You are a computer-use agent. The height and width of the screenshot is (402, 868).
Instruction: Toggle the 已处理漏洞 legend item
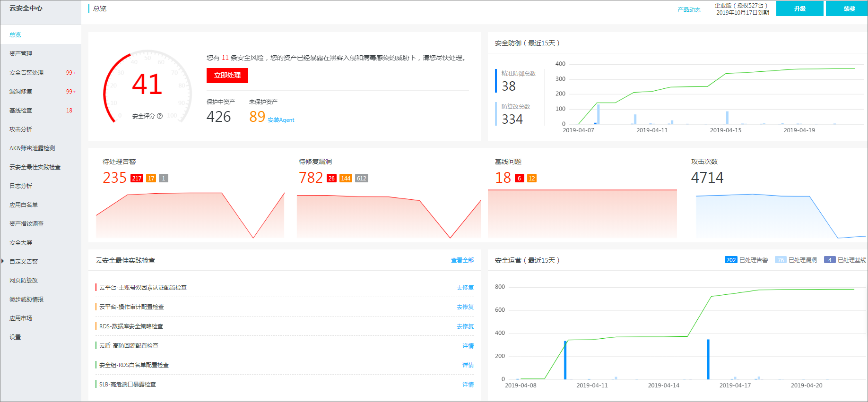(x=796, y=260)
